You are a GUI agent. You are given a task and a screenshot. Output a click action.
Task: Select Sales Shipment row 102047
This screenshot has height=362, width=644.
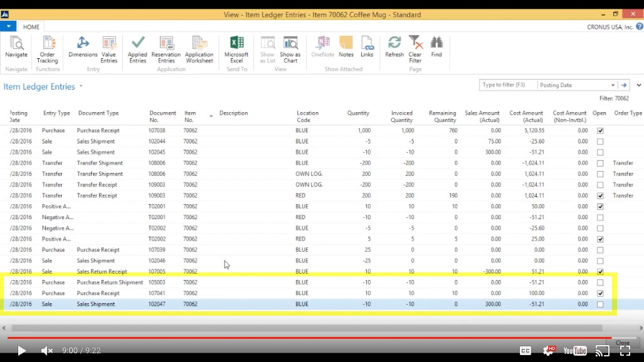[322, 304]
